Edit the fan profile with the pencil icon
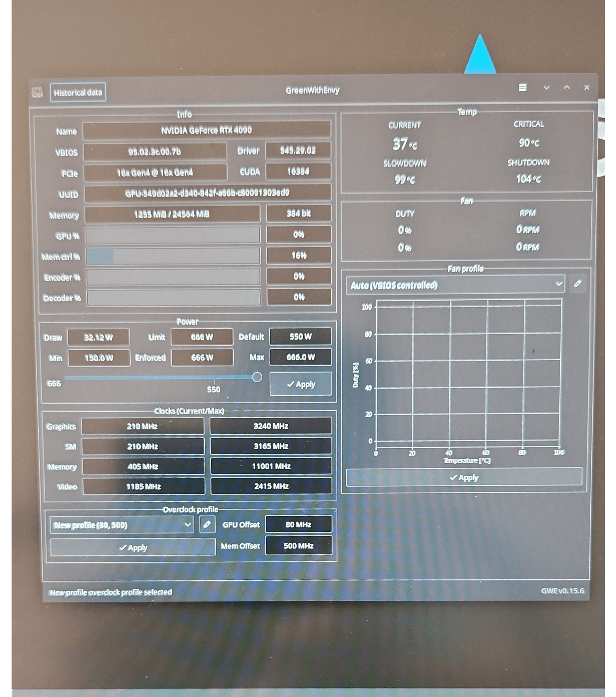Screen dimensions: 616x697 pos(577,284)
